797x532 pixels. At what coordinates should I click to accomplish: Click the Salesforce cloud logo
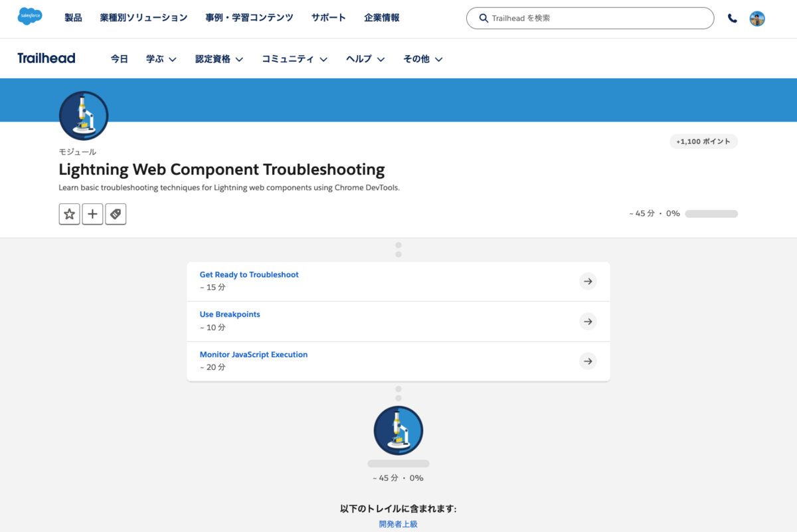(30, 16)
